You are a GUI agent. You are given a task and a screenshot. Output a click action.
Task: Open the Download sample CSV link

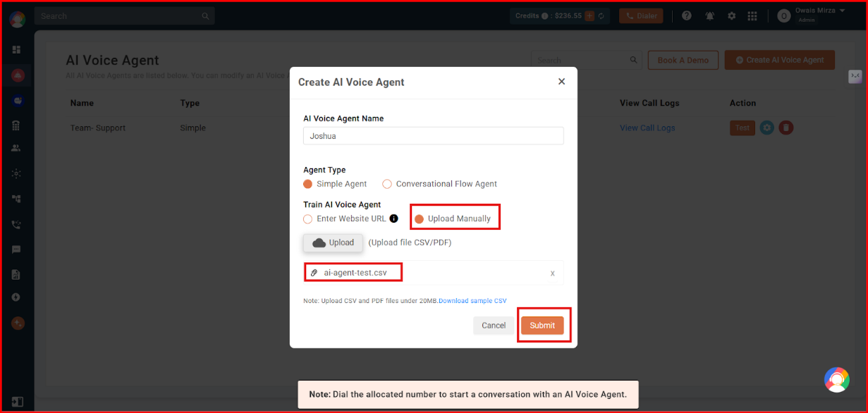[472, 301]
